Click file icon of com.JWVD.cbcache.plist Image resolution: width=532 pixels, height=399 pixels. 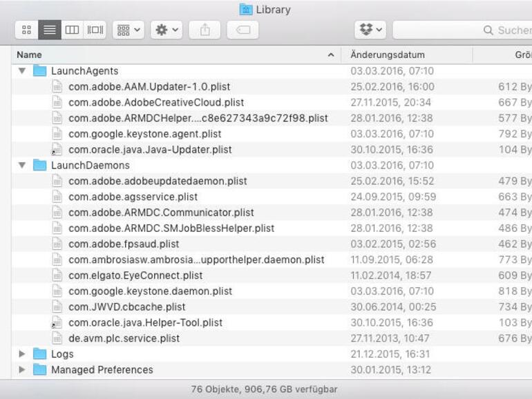coord(57,306)
